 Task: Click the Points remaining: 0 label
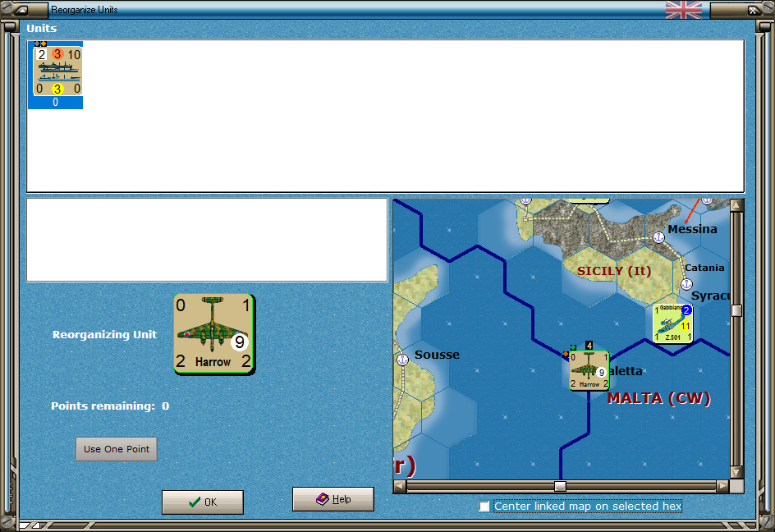pyautogui.click(x=110, y=406)
